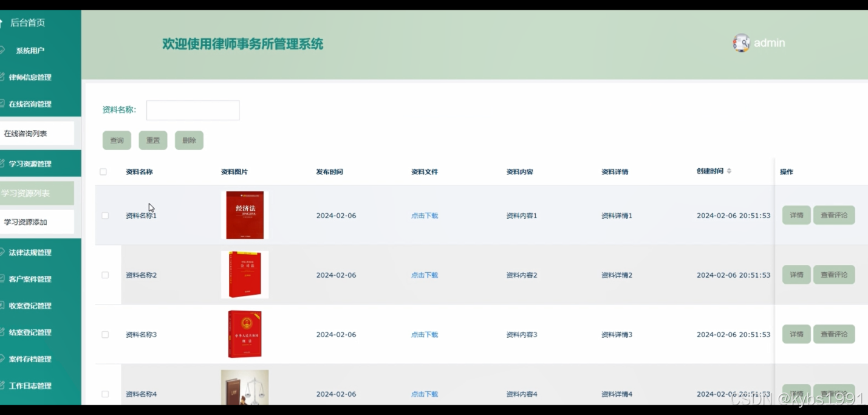The height and width of the screenshot is (415, 868).
Task: Click the admin avatar icon
Action: (741, 43)
